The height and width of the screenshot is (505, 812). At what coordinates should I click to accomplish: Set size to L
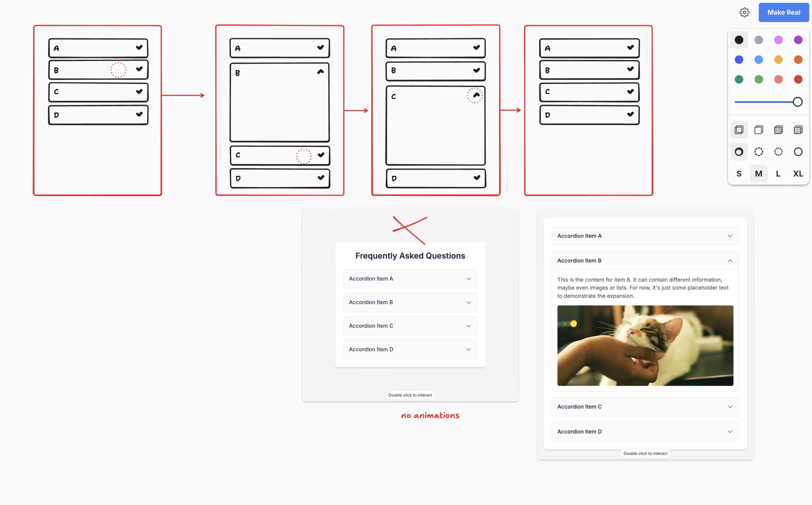pyautogui.click(x=778, y=174)
